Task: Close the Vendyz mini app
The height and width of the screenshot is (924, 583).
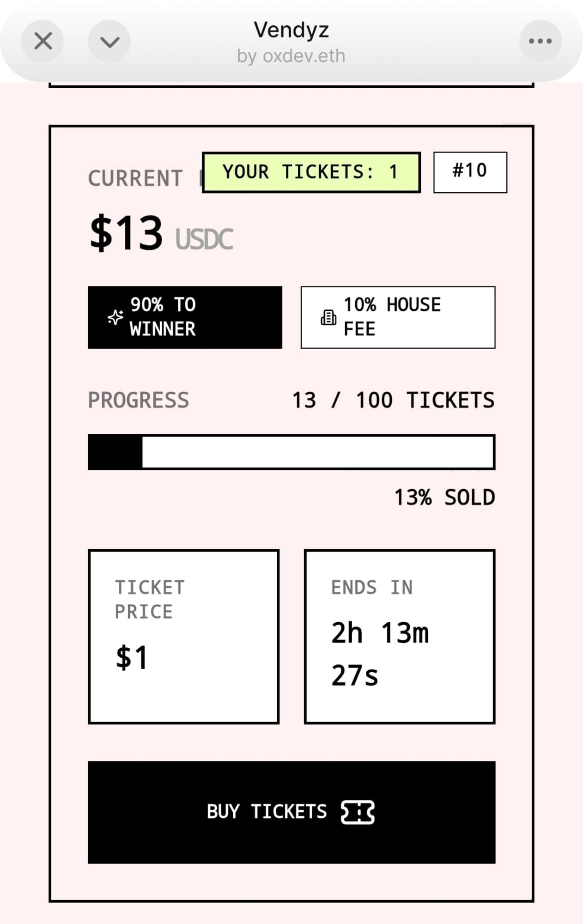Action: [x=43, y=42]
